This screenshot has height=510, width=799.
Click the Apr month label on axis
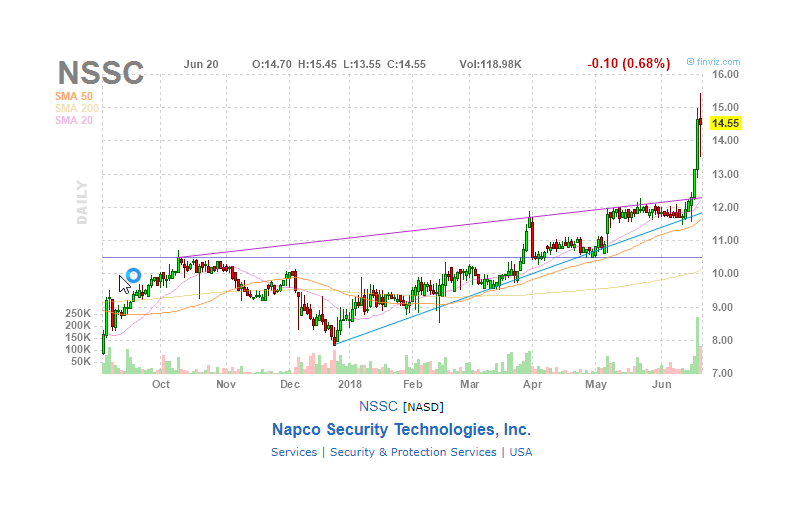click(x=532, y=384)
